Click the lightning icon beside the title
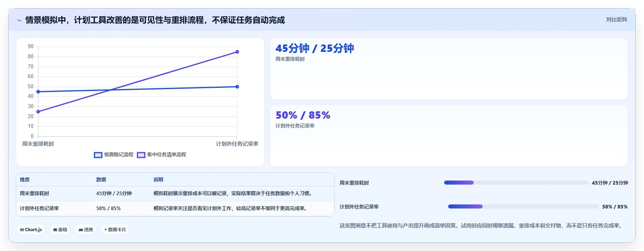Image resolution: width=644 pixels, height=251 pixels. tap(19, 20)
